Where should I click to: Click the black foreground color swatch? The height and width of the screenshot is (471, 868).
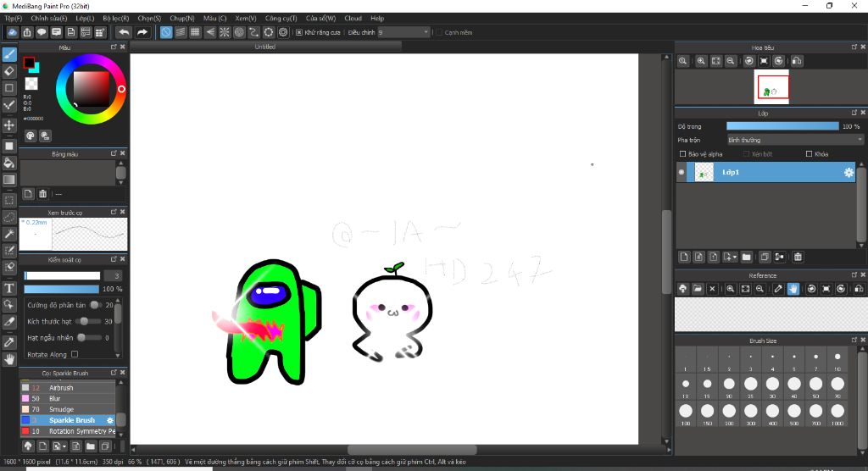pyautogui.click(x=29, y=63)
